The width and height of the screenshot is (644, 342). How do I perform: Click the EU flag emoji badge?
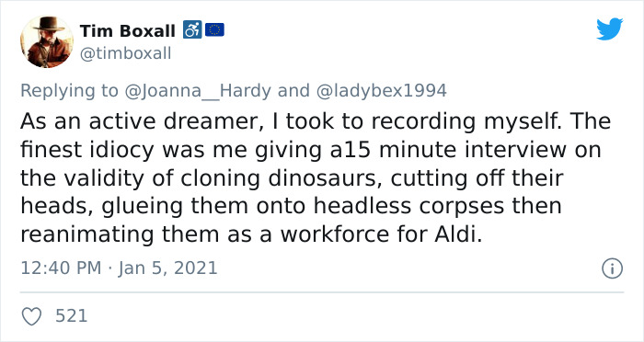pyautogui.click(x=214, y=29)
